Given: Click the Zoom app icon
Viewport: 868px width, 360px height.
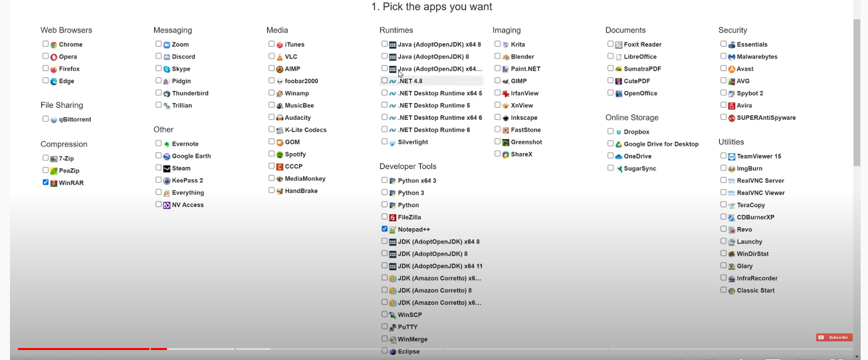Looking at the screenshot, I should [x=167, y=45].
